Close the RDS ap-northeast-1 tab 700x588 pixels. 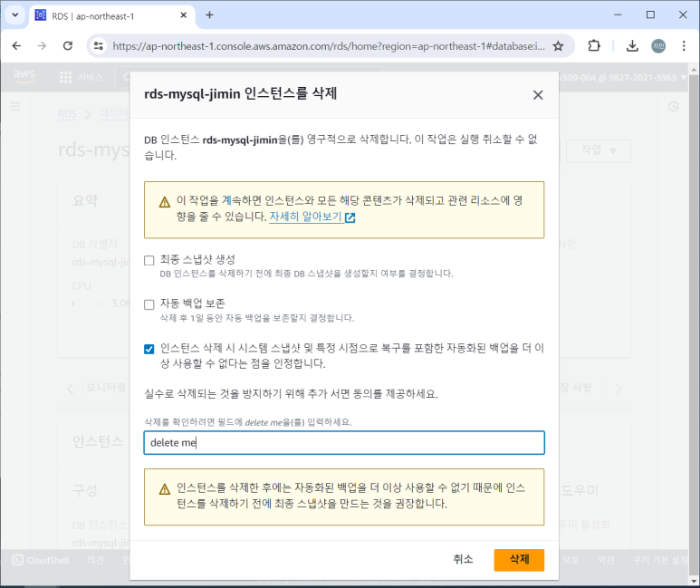(184, 15)
